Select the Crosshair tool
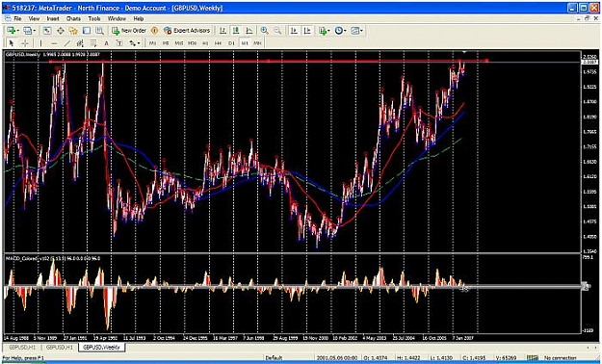This screenshot has height=364, width=602. 25,43
